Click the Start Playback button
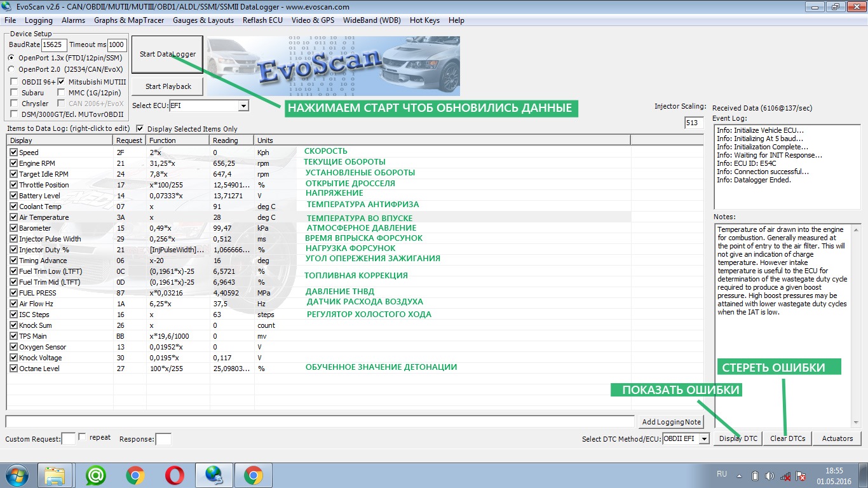 168,86
